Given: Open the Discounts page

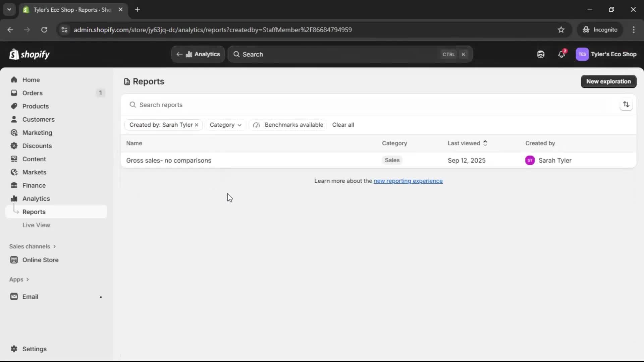Looking at the screenshot, I should pyautogui.click(x=37, y=146).
